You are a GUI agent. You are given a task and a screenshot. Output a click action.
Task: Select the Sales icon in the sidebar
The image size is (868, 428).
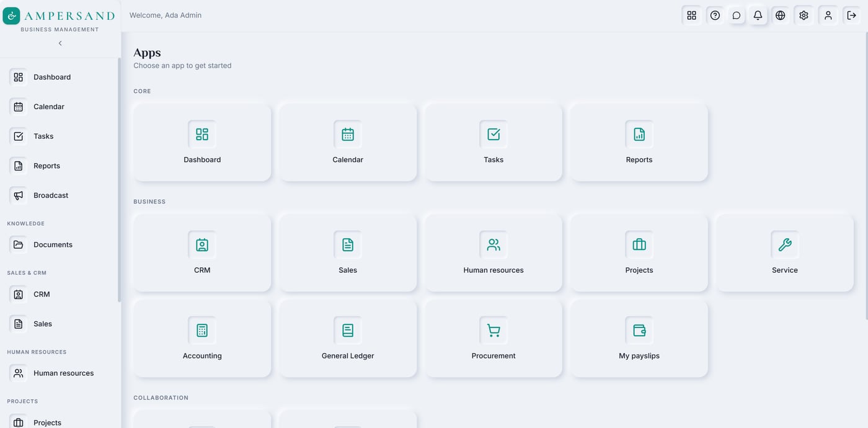[19, 324]
